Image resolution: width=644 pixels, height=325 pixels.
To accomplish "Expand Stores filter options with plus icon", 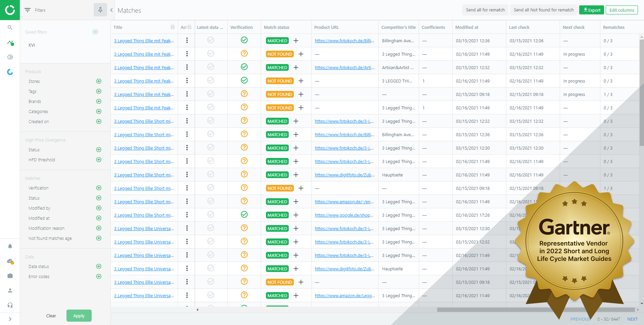I will [99, 81].
